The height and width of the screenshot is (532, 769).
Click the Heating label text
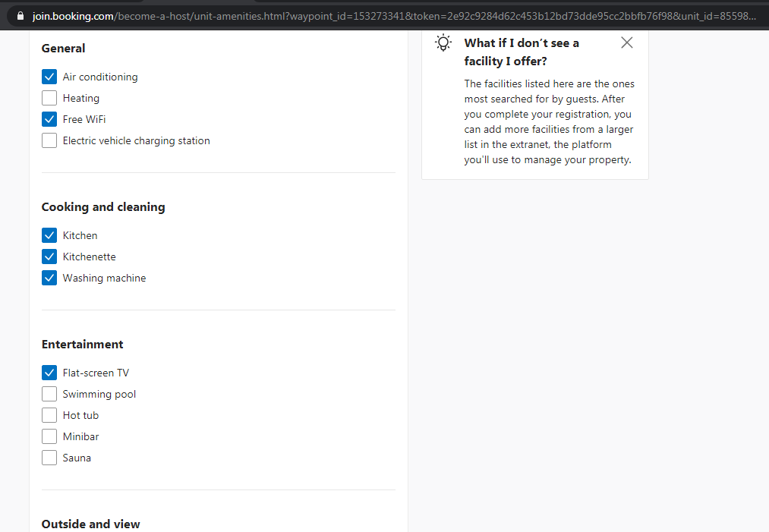click(x=81, y=98)
